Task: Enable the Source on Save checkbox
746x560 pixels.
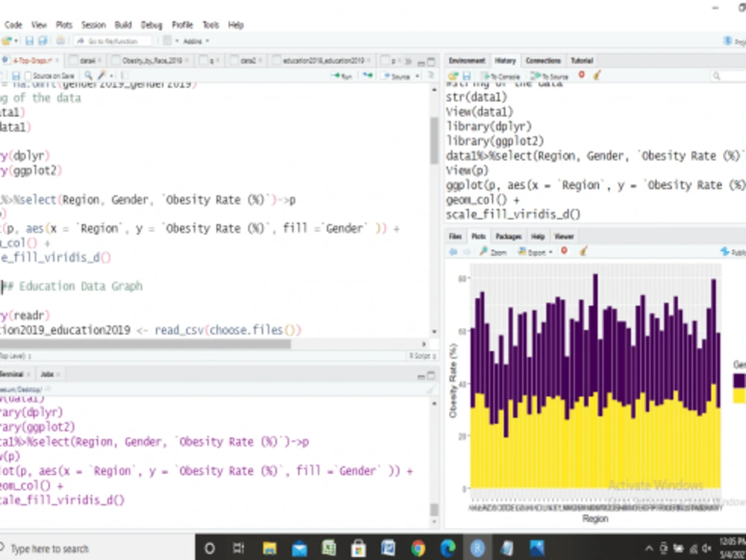Action: coord(27,75)
